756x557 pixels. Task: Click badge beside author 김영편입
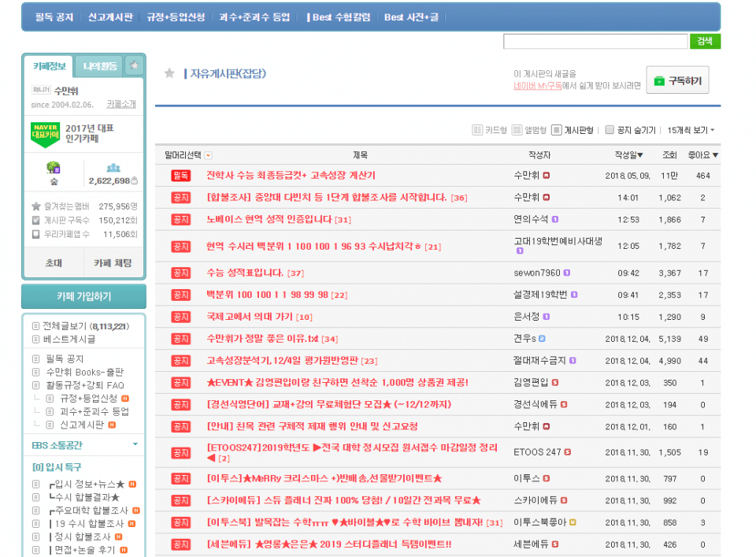[555, 382]
